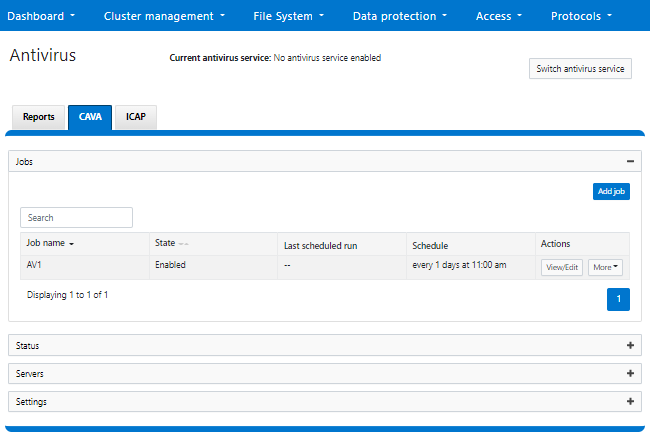Open the Cluster management menu
650x438 pixels.
click(164, 16)
